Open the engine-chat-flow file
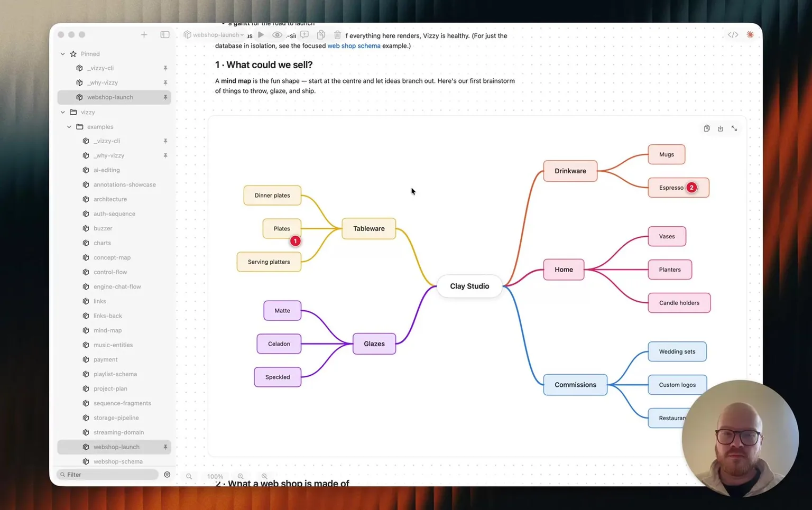This screenshot has width=812, height=510. 117,286
